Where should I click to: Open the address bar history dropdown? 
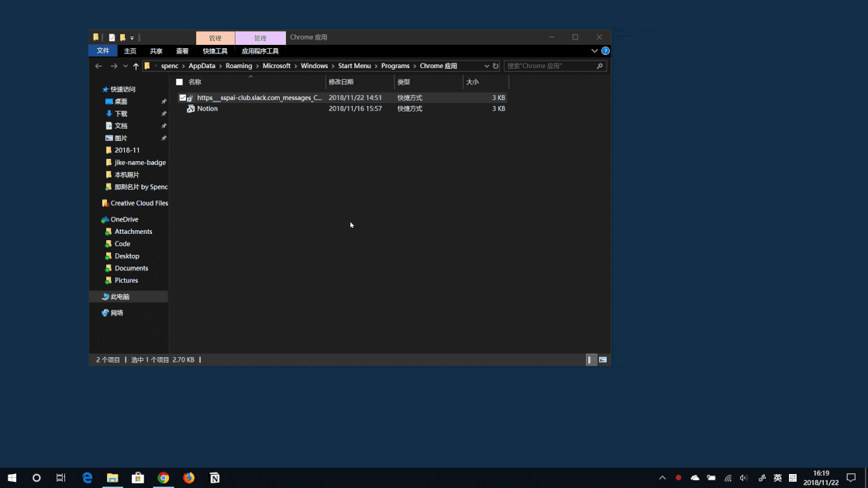(x=487, y=66)
